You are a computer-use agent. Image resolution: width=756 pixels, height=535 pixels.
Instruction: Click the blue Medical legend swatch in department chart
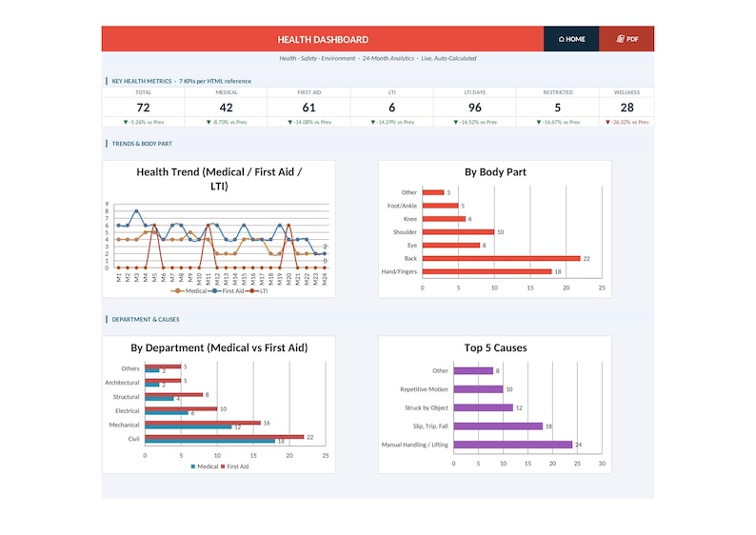[x=193, y=466]
